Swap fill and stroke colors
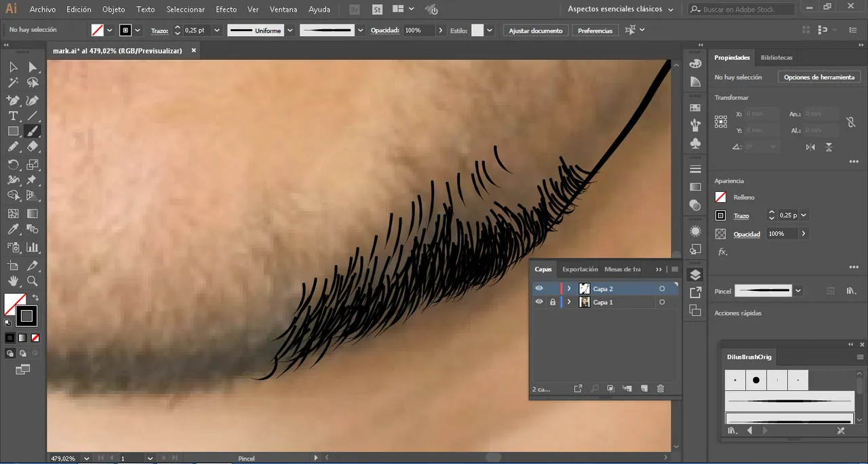868x464 pixels. click(35, 297)
